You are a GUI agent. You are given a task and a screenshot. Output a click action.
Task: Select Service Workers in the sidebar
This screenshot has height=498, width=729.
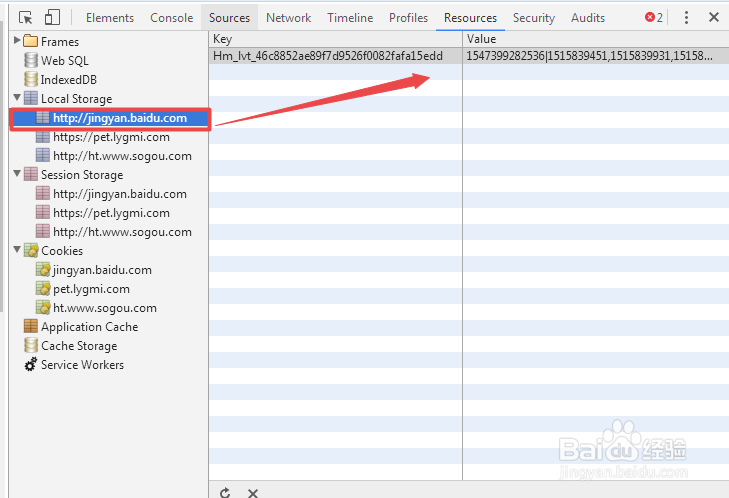click(x=82, y=365)
